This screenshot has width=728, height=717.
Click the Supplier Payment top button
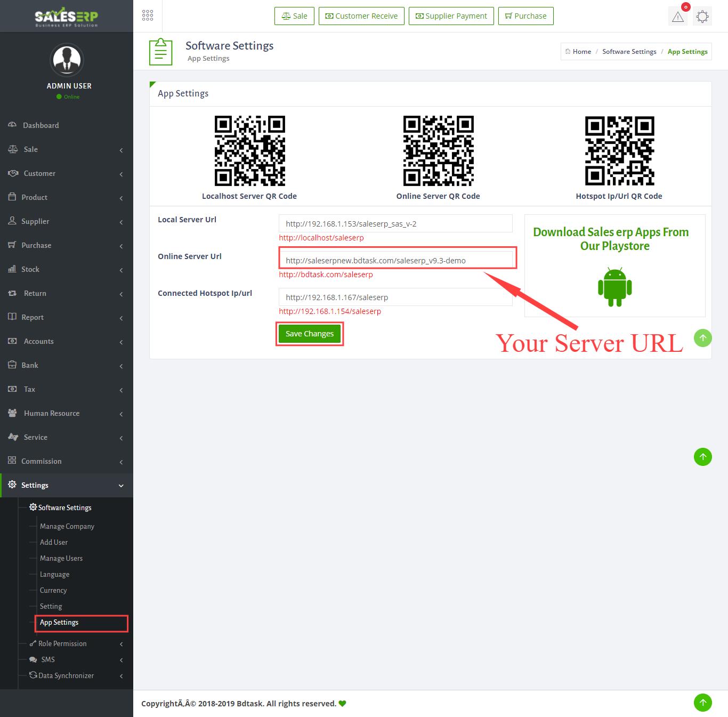pos(451,16)
